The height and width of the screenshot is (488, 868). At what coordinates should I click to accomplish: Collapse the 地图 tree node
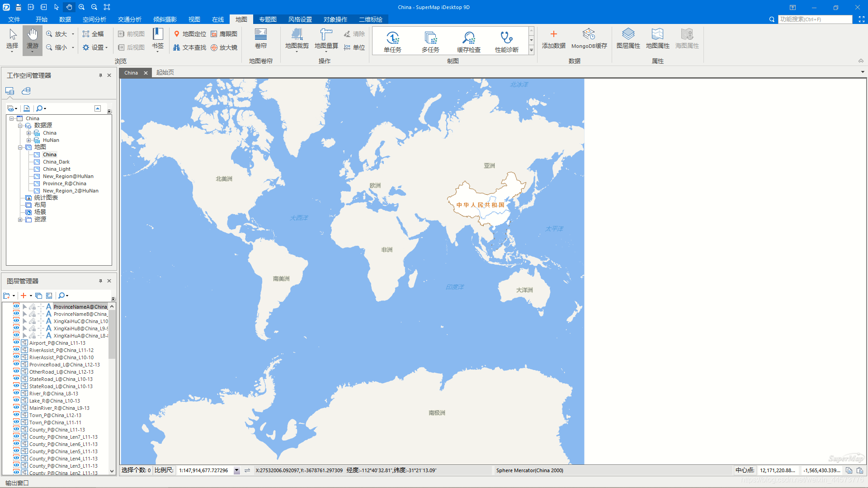pyautogui.click(x=20, y=147)
